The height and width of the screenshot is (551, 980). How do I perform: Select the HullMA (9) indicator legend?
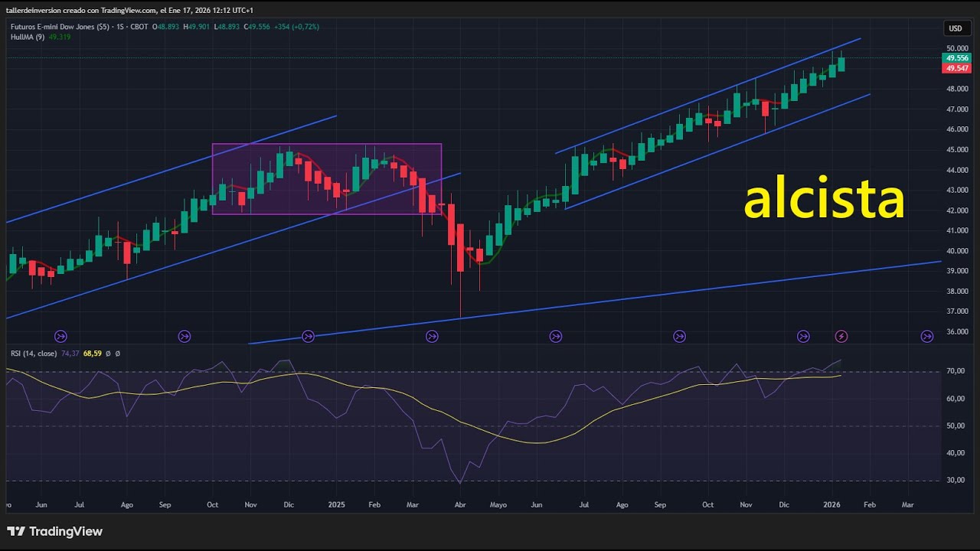tap(28, 37)
